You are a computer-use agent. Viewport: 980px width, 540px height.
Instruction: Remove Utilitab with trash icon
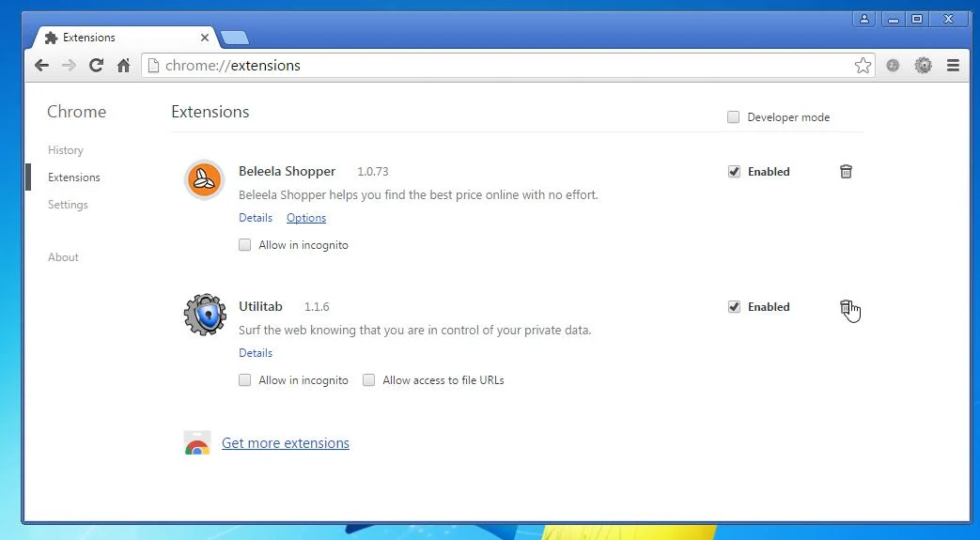tap(845, 307)
